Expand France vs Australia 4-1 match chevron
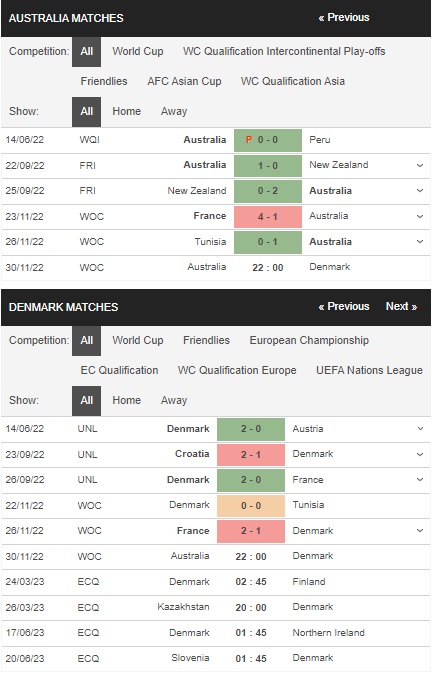434x680 pixels. tap(420, 216)
